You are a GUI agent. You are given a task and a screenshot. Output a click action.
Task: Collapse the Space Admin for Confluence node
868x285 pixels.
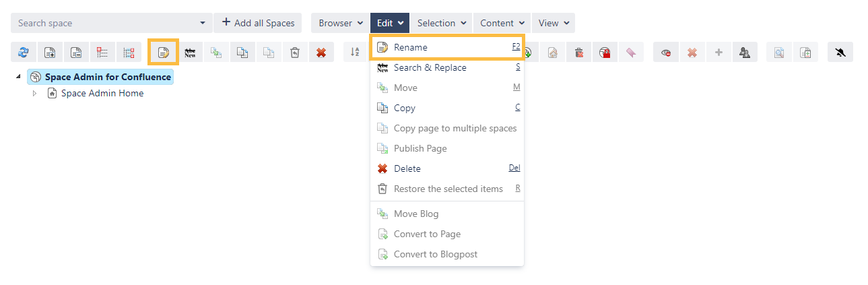18,77
